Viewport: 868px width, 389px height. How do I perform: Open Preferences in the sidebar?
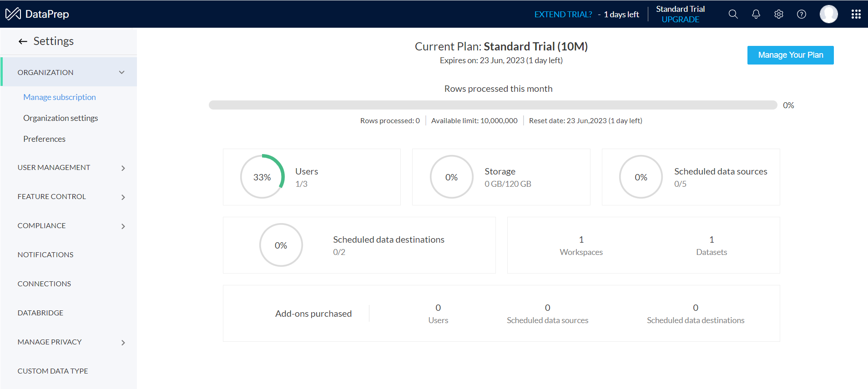click(44, 139)
